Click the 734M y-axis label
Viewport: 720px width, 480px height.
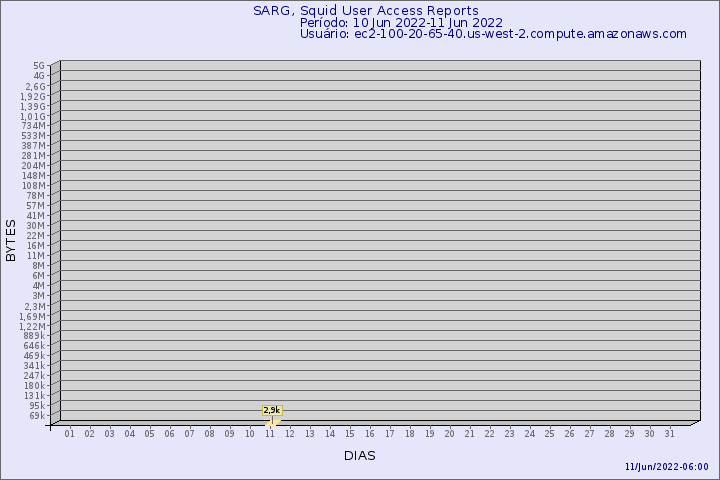[34, 126]
